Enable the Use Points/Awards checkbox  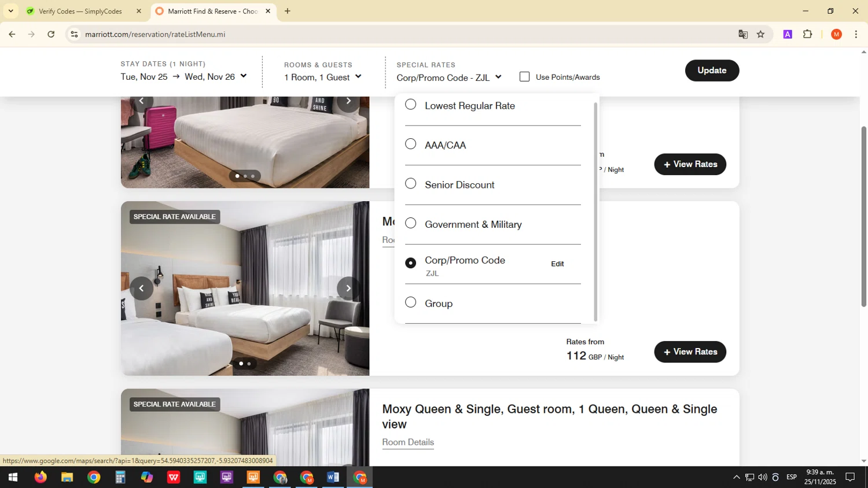[x=525, y=77]
